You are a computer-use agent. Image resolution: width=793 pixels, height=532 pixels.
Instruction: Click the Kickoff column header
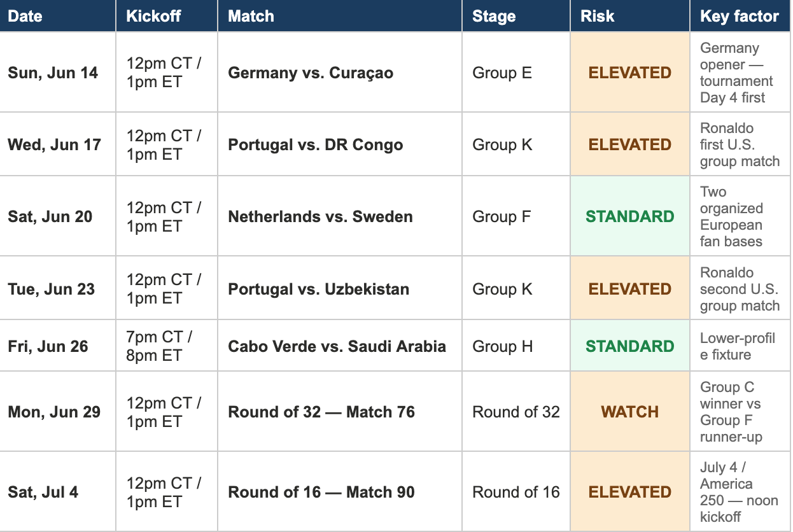pos(167,16)
